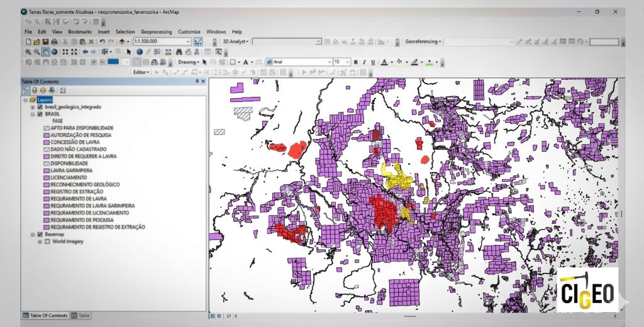
Task: Open the font size 10 dropdown
Action: pyautogui.click(x=347, y=62)
